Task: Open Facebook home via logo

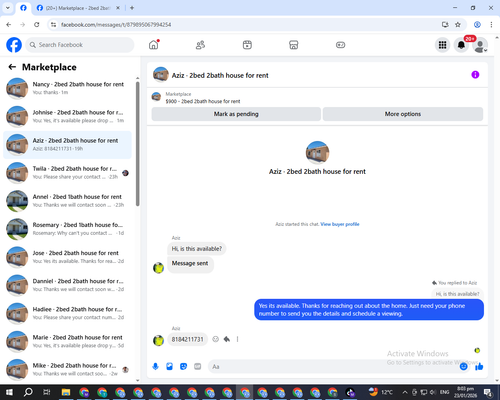Action: 14,45
